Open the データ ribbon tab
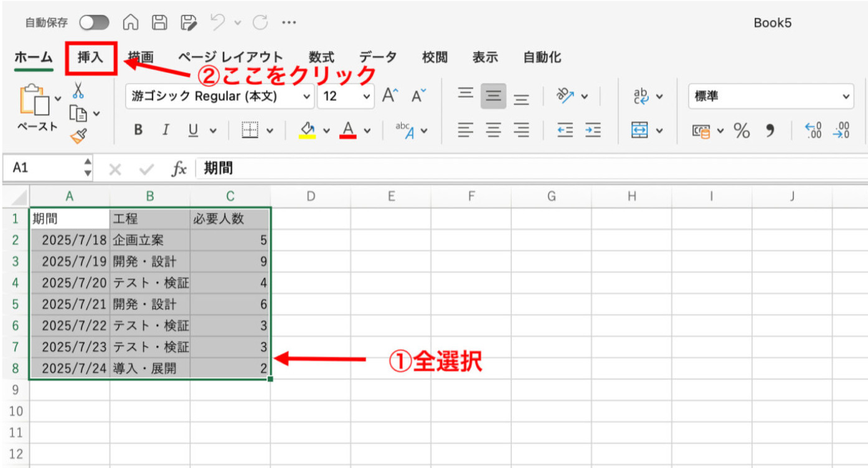 click(377, 57)
